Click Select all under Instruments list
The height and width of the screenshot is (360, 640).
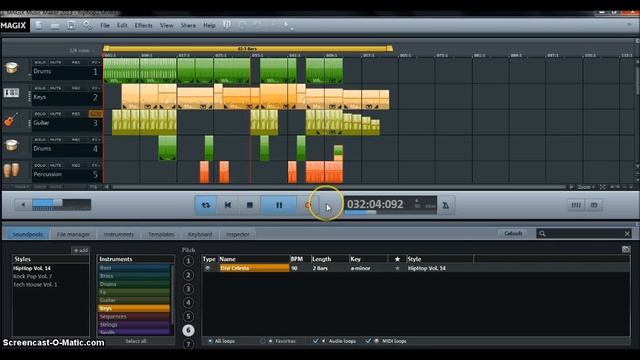coord(136,341)
